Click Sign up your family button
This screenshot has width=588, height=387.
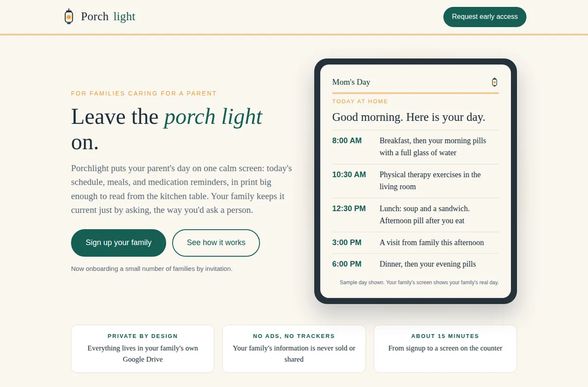pos(119,242)
